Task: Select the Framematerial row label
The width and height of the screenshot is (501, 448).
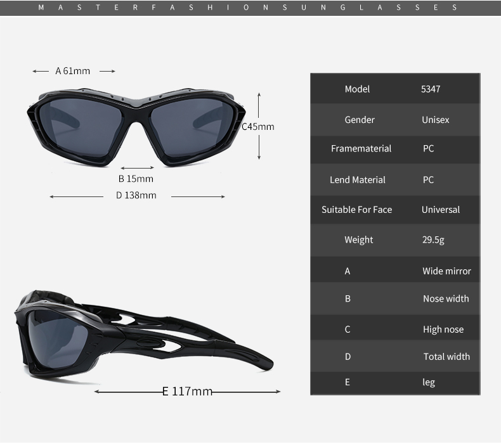Action: pyautogui.click(x=361, y=148)
